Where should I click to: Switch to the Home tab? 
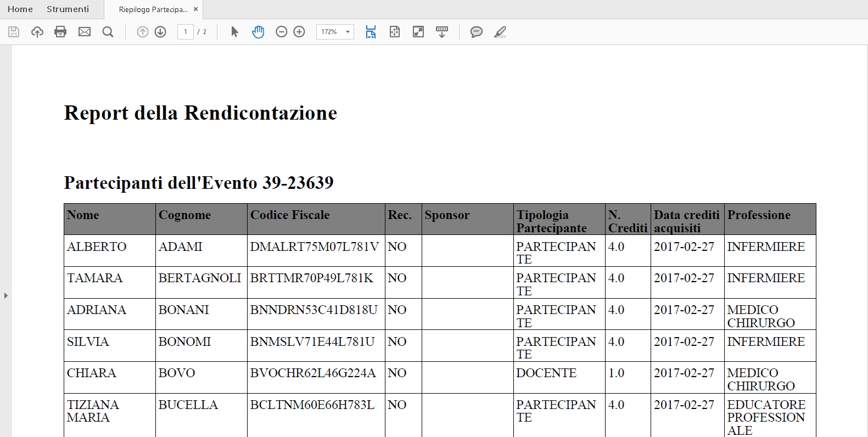(x=20, y=9)
